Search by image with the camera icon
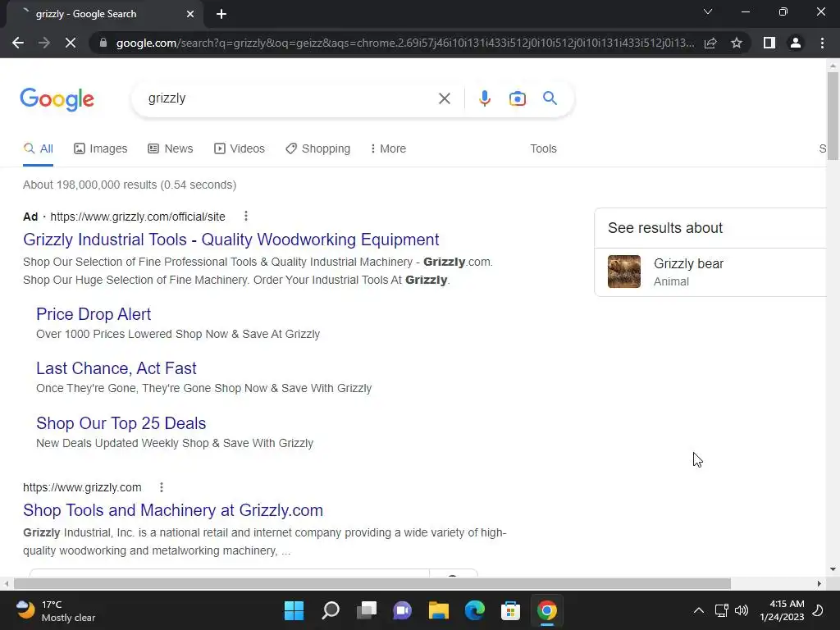Image resolution: width=840 pixels, height=630 pixels. pyautogui.click(x=517, y=98)
